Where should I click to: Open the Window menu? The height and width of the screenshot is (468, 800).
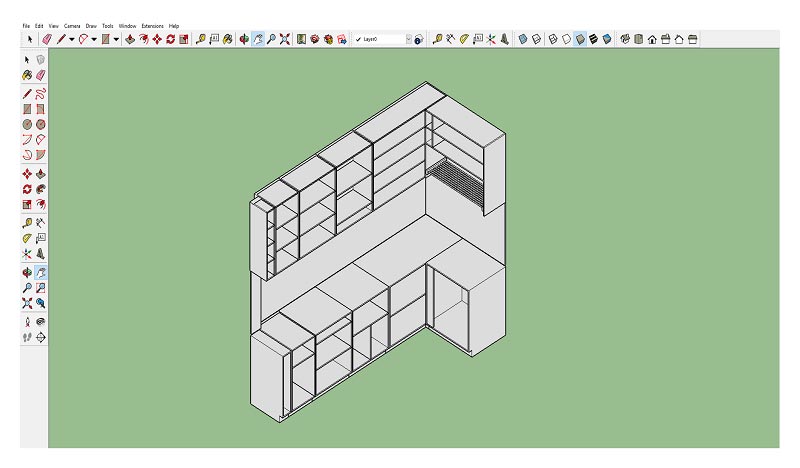[128, 26]
